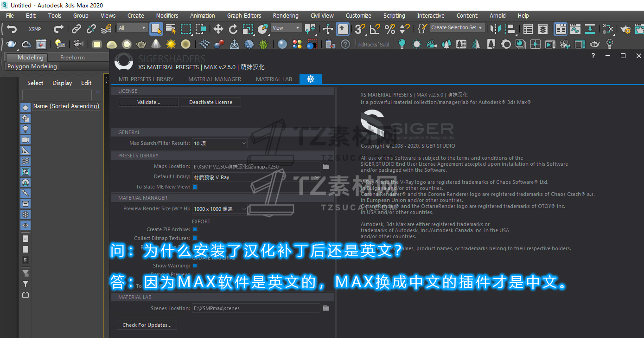This screenshot has height=338, width=644.
Task: Open the File menu
Action: (x=10, y=15)
